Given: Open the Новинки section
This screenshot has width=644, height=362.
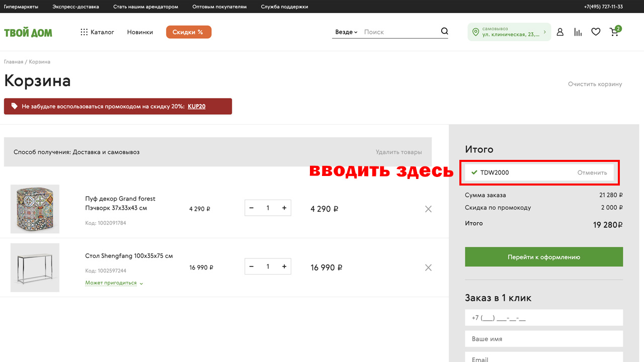Looking at the screenshot, I should point(140,32).
